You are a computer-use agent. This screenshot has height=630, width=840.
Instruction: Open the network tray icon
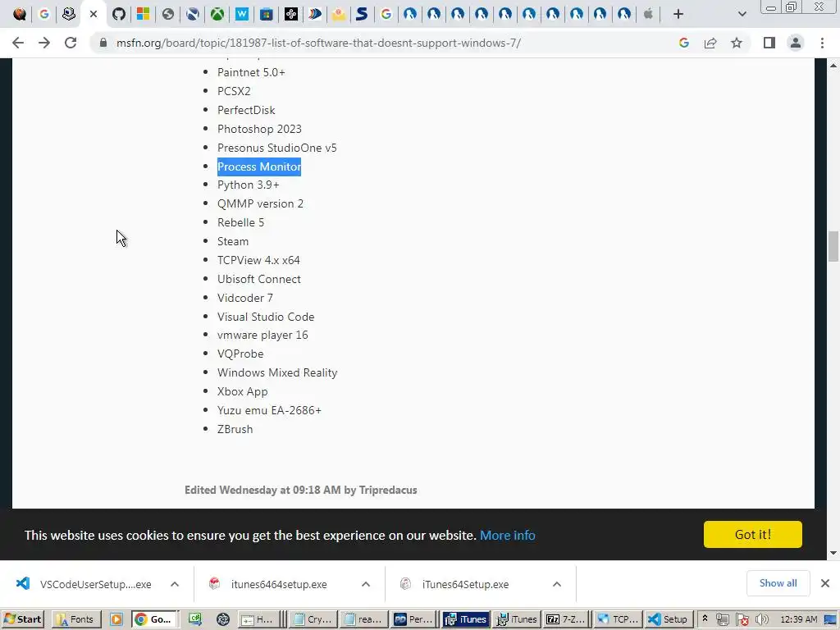(x=722, y=619)
